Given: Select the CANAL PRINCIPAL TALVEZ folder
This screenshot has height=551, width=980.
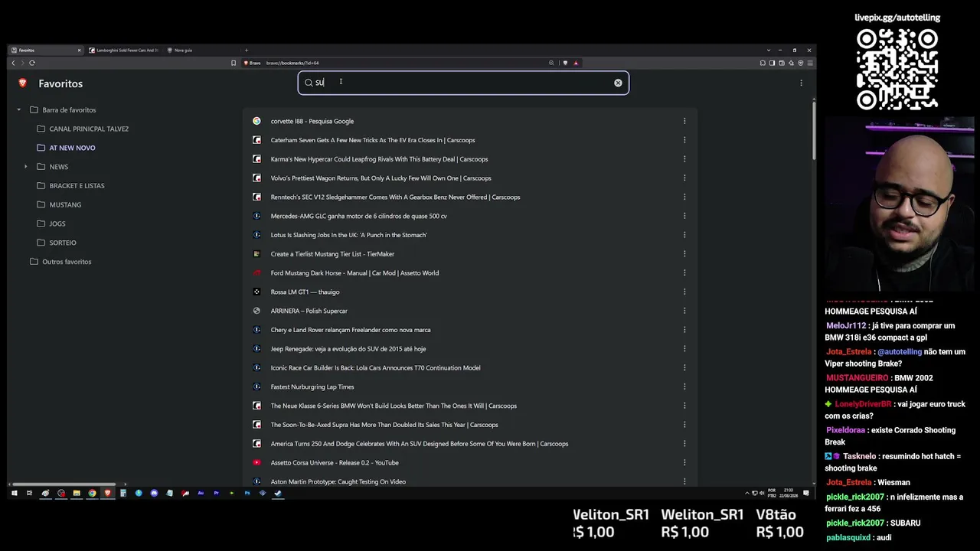Looking at the screenshot, I should click(89, 129).
